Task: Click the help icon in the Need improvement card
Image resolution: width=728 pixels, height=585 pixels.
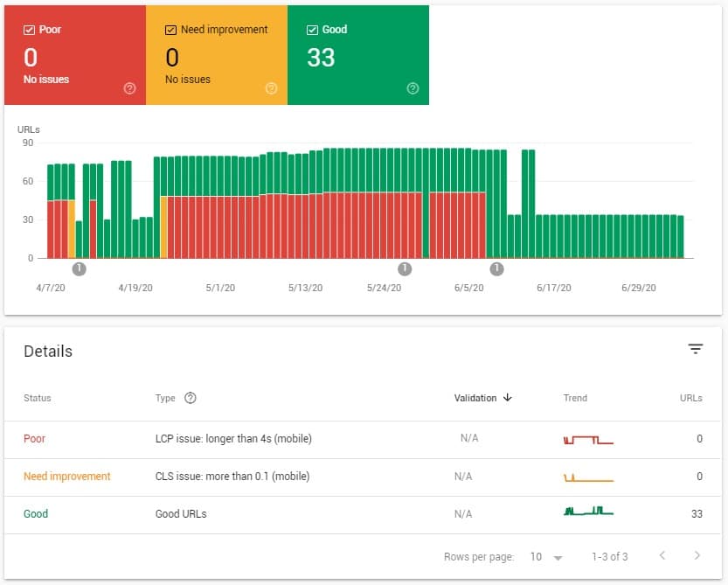Action: pyautogui.click(x=271, y=88)
